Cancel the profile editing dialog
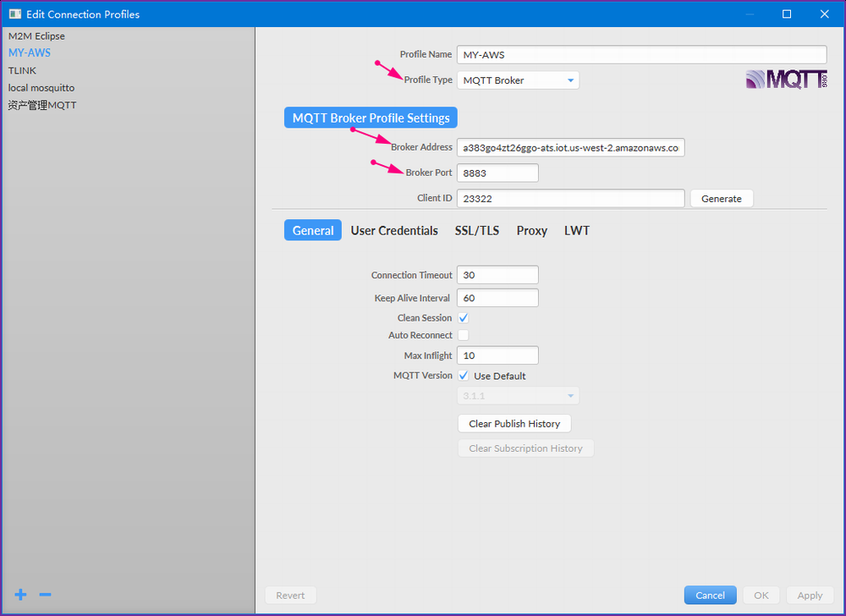Image resolution: width=846 pixels, height=616 pixels. click(710, 595)
